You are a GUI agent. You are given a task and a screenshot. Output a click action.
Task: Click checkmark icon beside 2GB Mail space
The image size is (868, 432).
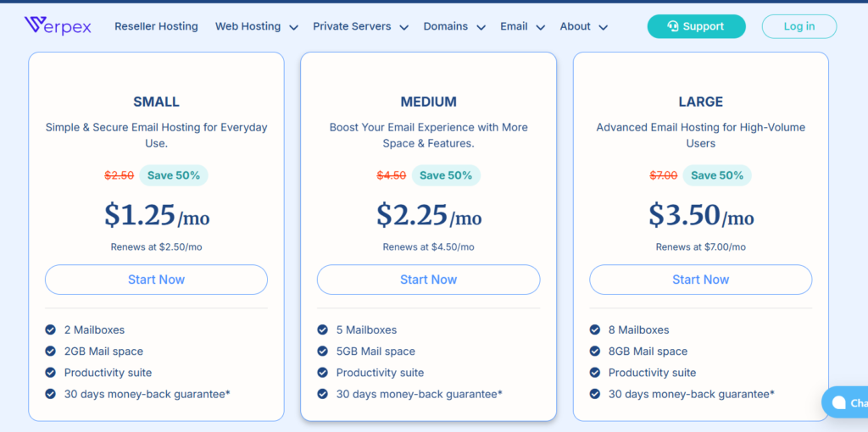[x=50, y=352]
